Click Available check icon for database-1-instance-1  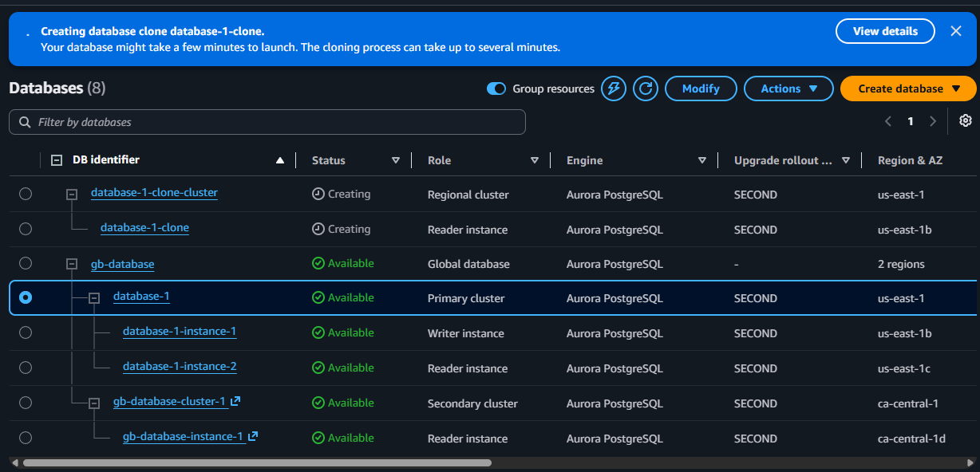[x=318, y=332]
